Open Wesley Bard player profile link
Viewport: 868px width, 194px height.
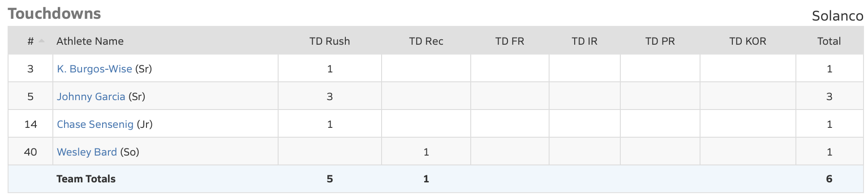pyautogui.click(x=86, y=152)
